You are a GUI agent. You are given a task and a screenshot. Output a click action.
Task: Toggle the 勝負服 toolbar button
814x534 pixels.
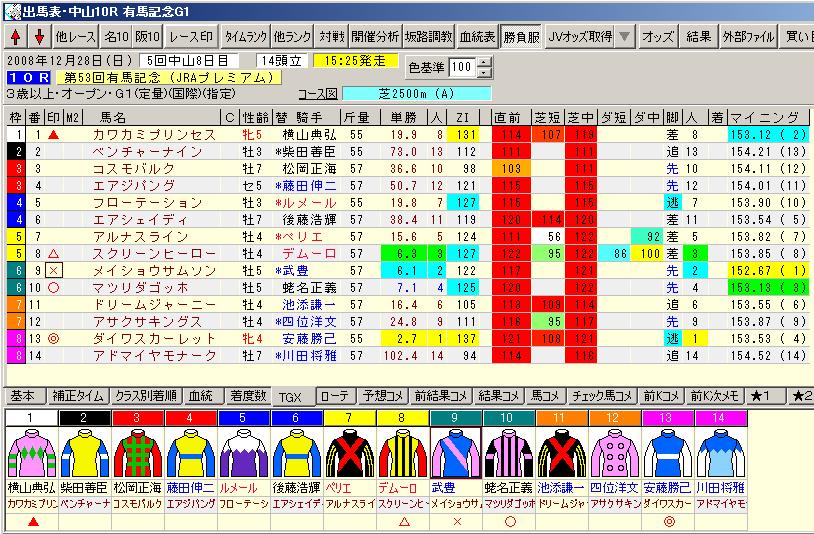point(522,36)
